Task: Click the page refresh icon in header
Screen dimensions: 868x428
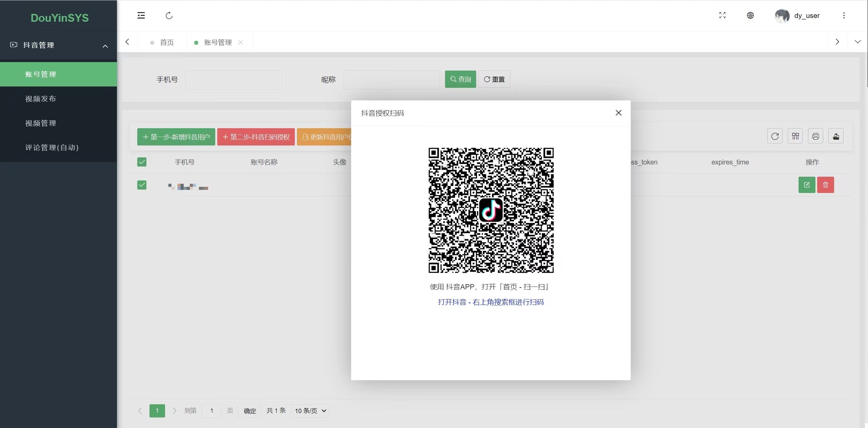Action: (169, 16)
